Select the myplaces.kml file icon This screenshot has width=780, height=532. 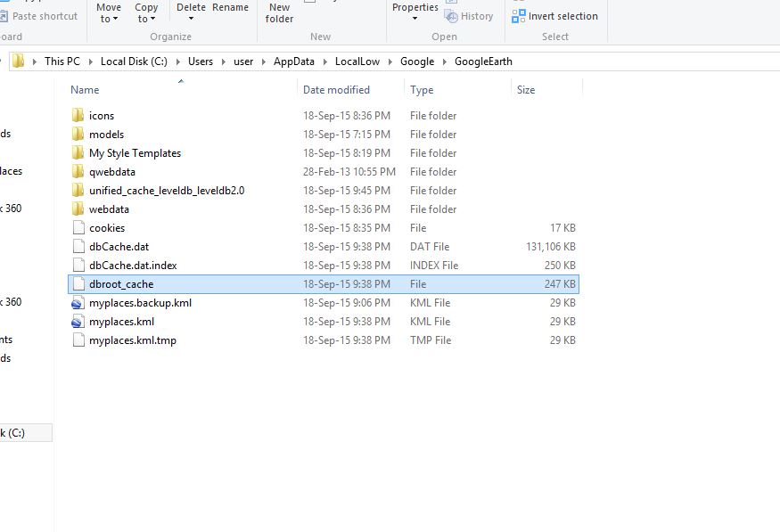pyautogui.click(x=78, y=322)
